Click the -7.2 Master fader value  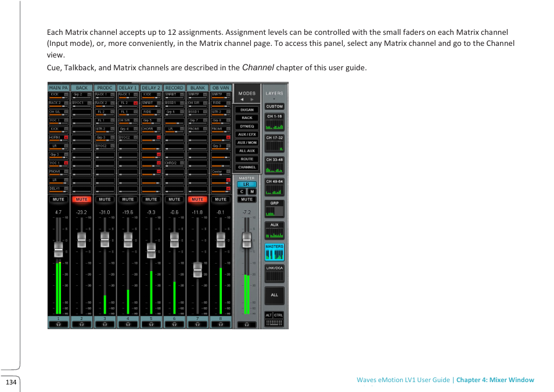pos(247,213)
